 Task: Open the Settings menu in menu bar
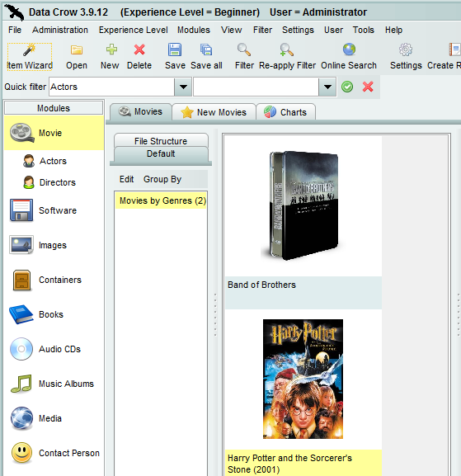pos(298,30)
